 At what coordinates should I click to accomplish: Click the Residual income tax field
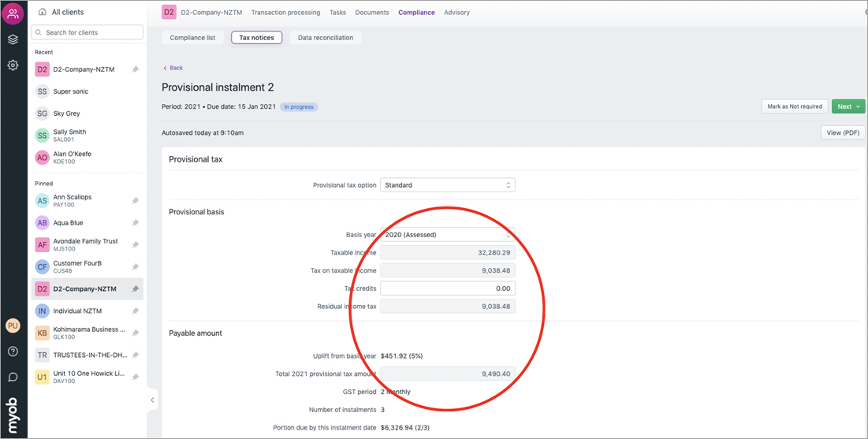click(447, 306)
